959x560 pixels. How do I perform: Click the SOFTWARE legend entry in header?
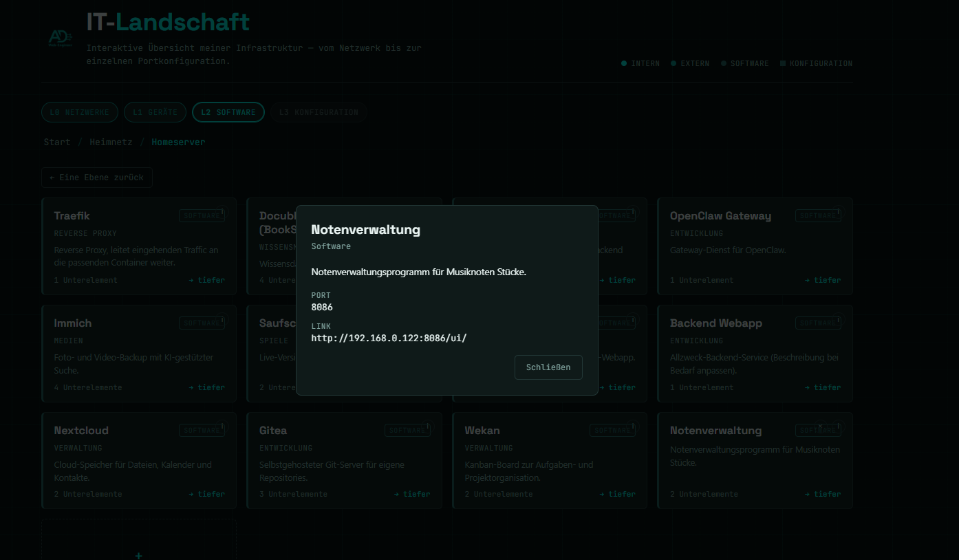(745, 63)
